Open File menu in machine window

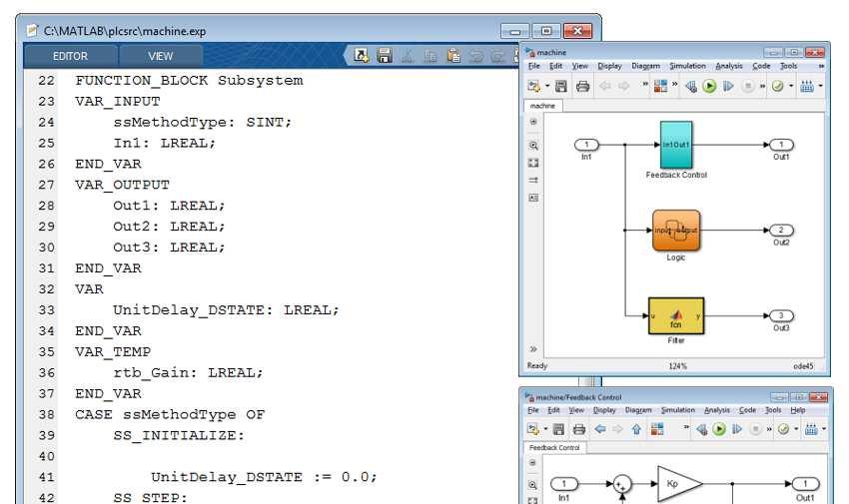(x=534, y=66)
